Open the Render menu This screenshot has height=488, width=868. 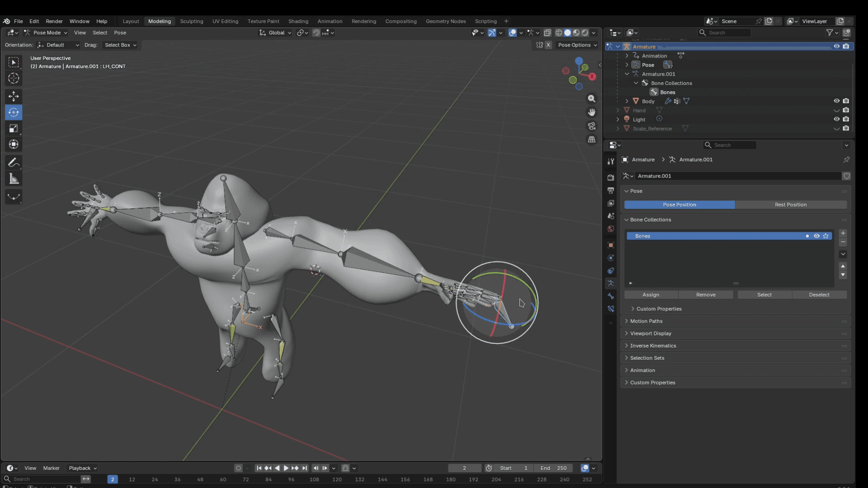[54, 21]
